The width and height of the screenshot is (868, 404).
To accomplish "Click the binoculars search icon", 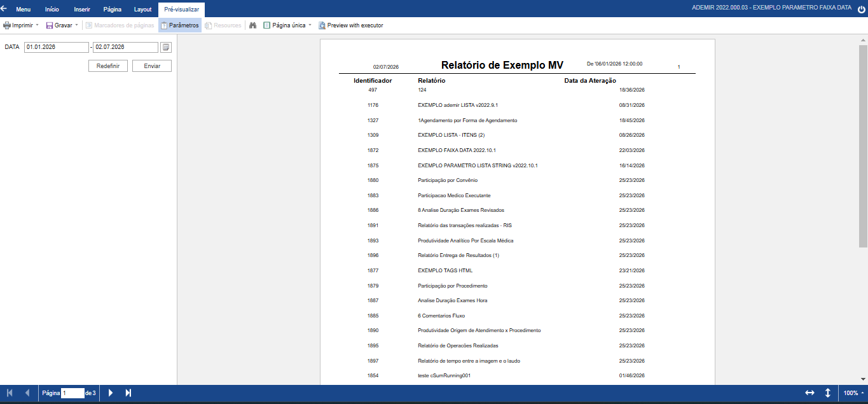I will (x=252, y=25).
